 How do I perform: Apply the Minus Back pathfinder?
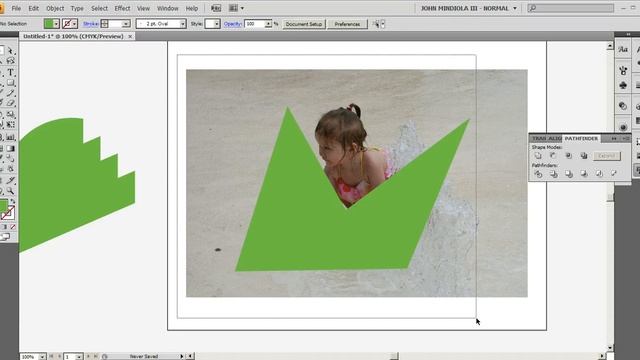(x=614, y=174)
